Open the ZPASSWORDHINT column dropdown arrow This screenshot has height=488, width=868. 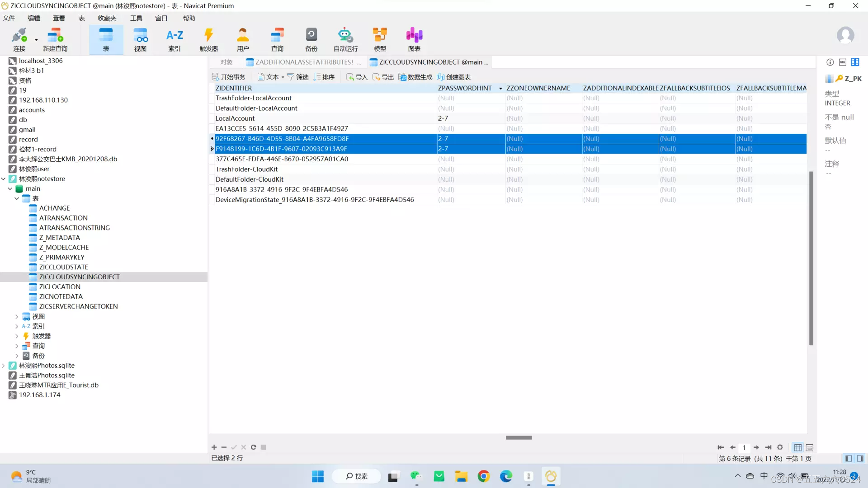point(500,89)
